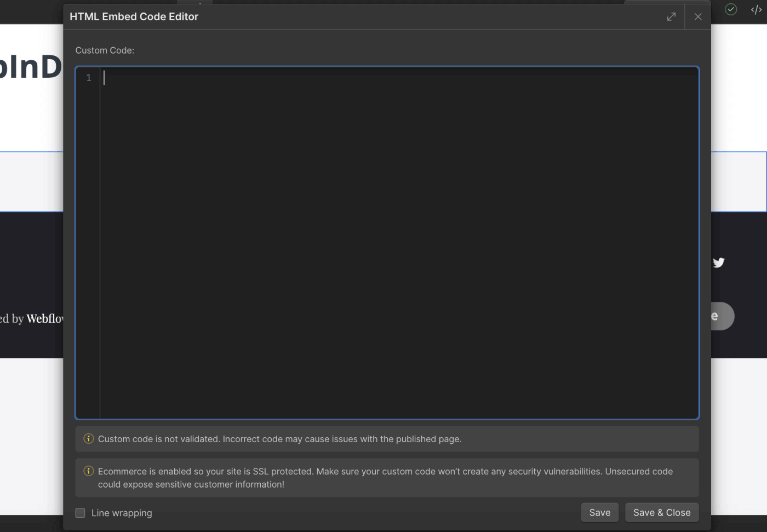Image resolution: width=767 pixels, height=532 pixels.
Task: Expand the HTML Embed Code Editor to fullscreen
Action: [x=671, y=17]
